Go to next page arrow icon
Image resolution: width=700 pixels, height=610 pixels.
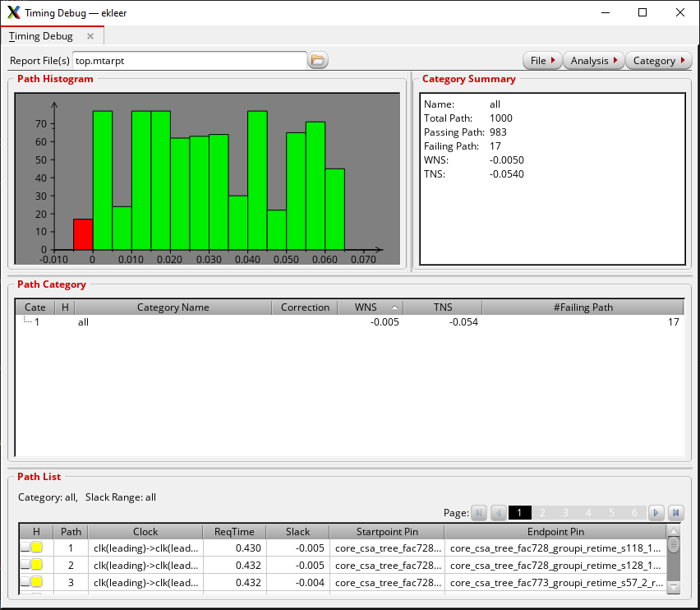(656, 513)
